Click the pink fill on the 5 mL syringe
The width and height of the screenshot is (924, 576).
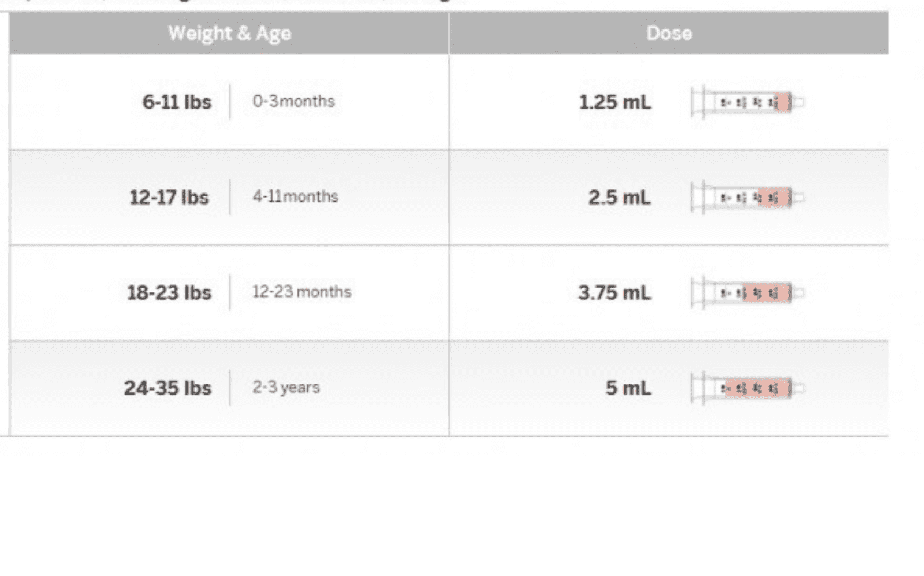pyautogui.click(x=758, y=388)
